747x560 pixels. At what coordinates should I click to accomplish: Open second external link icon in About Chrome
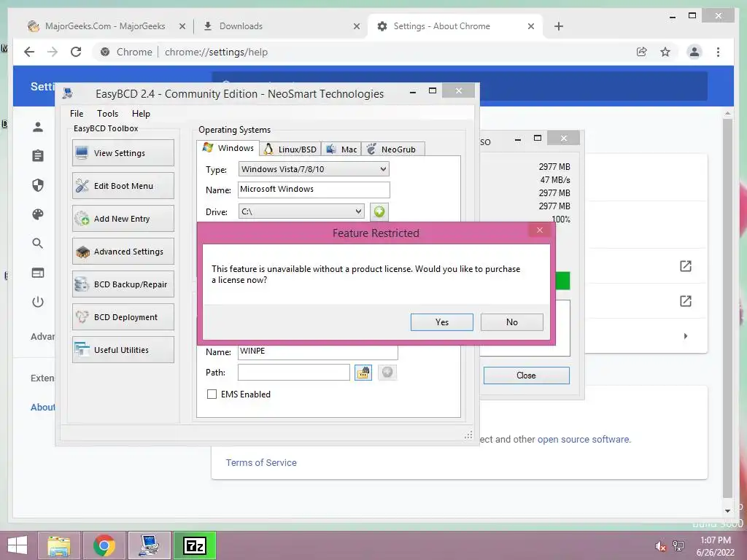tap(686, 301)
